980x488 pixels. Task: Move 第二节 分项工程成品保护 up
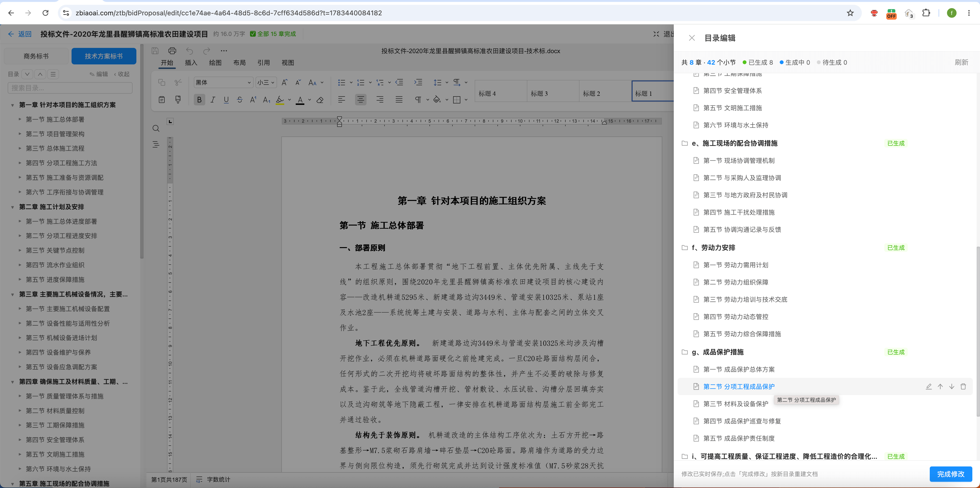point(941,386)
